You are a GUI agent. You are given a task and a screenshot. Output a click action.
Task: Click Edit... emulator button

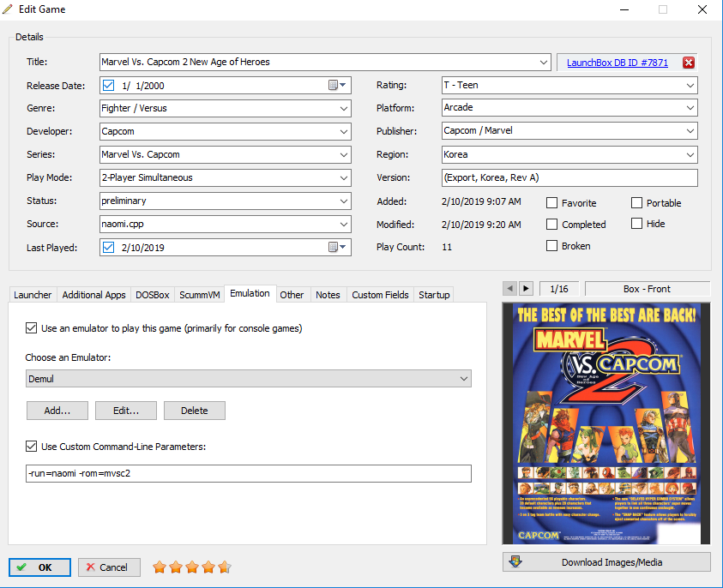(126, 410)
